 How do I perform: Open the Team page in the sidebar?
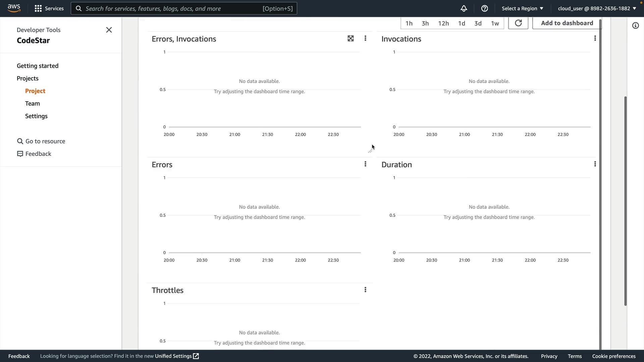tap(33, 104)
